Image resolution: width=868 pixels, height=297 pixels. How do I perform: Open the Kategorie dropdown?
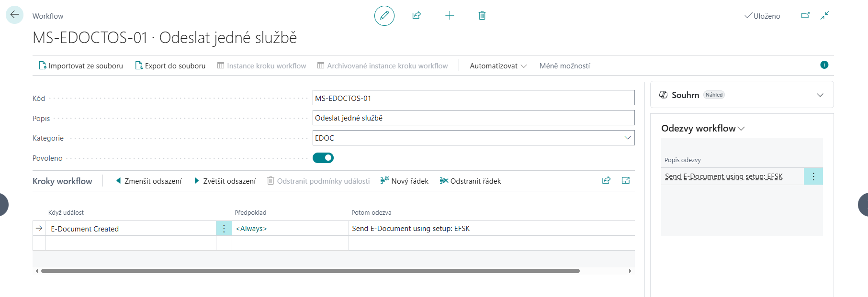click(x=627, y=138)
